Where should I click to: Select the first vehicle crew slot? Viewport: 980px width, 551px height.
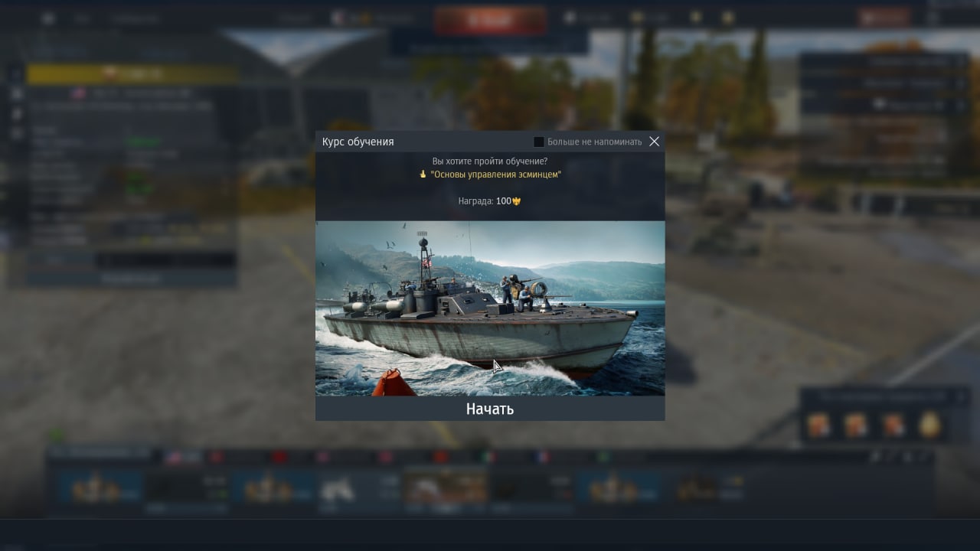tap(97, 488)
